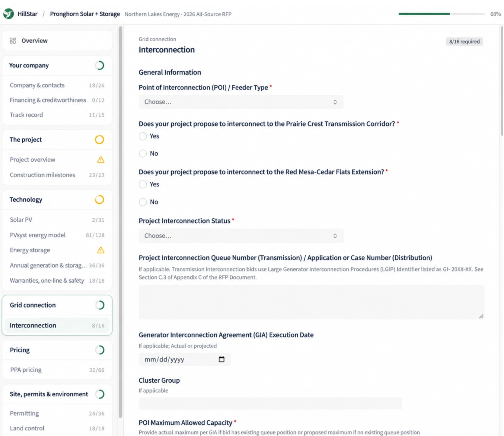Open the Solar PV section

tap(57, 220)
